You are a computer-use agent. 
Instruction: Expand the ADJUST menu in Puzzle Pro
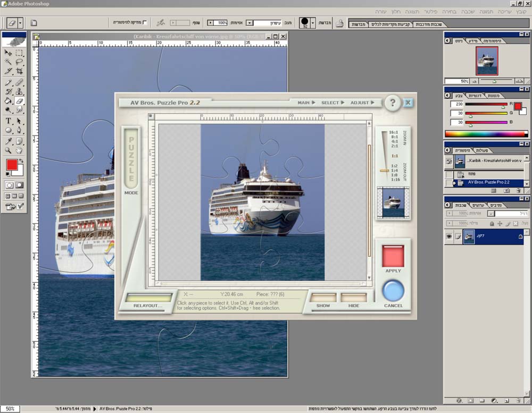(x=362, y=103)
